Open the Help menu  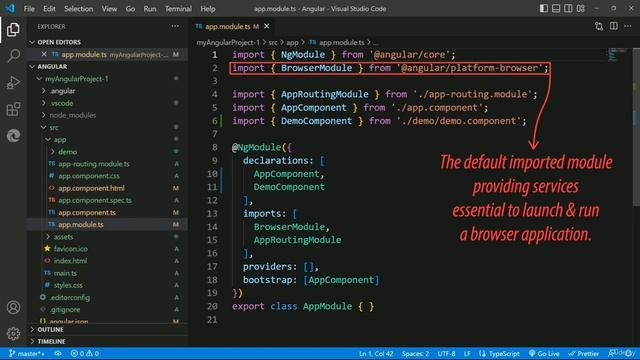(208, 9)
